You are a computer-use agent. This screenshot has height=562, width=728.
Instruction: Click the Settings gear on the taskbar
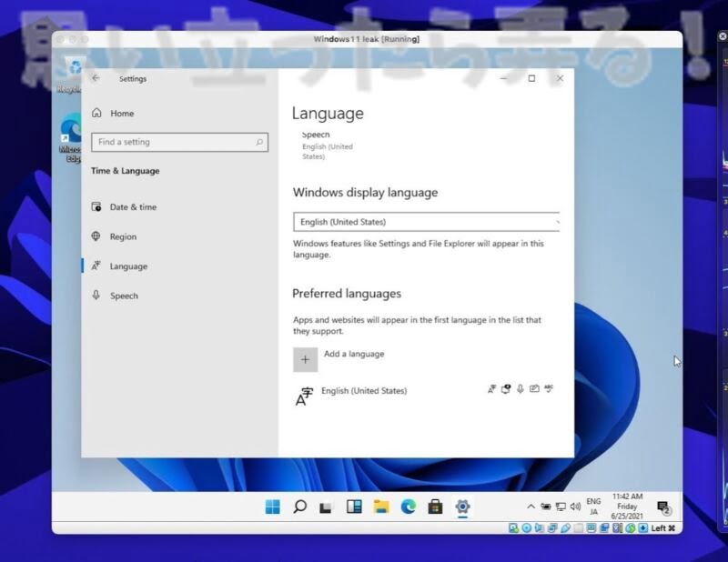pyautogui.click(x=462, y=507)
